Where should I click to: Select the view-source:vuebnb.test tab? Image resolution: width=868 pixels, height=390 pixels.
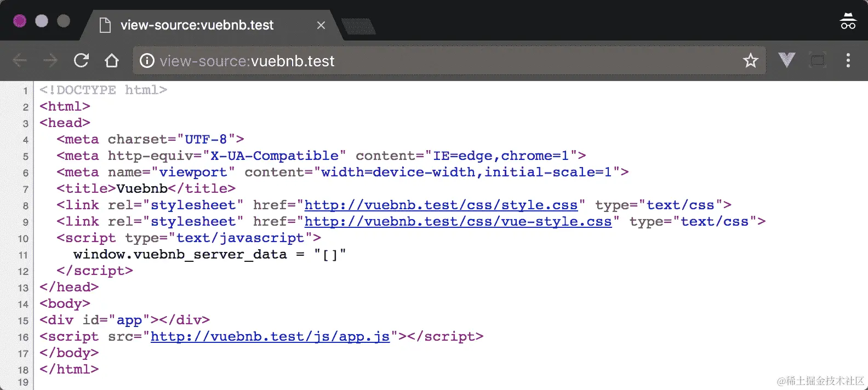click(x=213, y=25)
